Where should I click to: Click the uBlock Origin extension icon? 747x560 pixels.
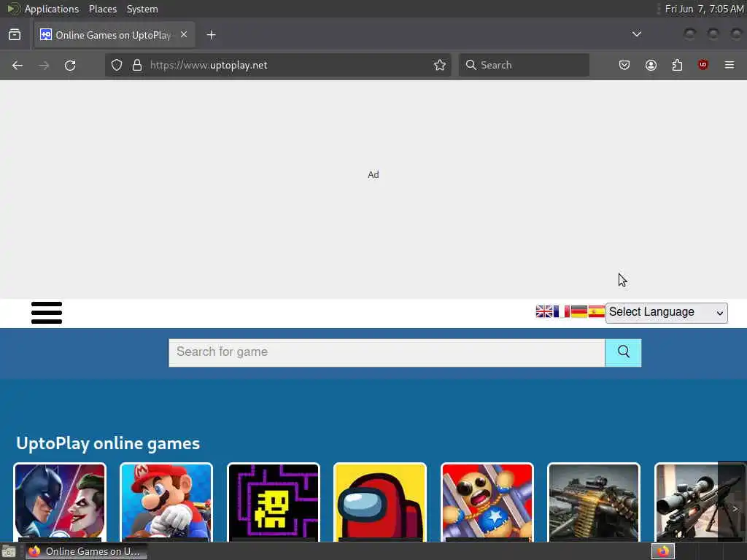pyautogui.click(x=703, y=65)
